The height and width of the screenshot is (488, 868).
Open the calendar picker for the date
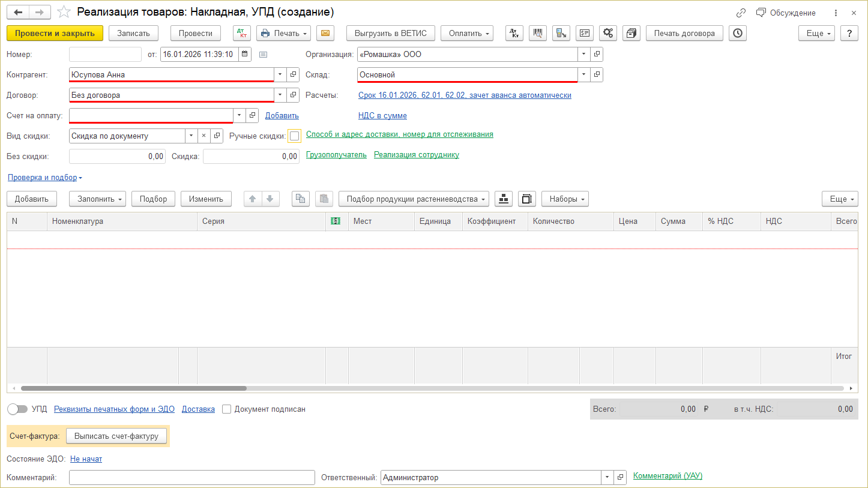244,54
